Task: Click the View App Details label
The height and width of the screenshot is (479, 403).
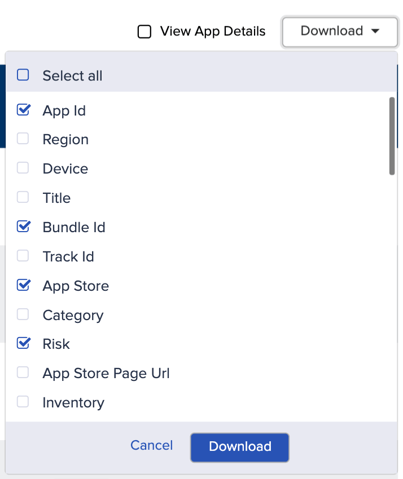Action: pyautogui.click(x=213, y=31)
